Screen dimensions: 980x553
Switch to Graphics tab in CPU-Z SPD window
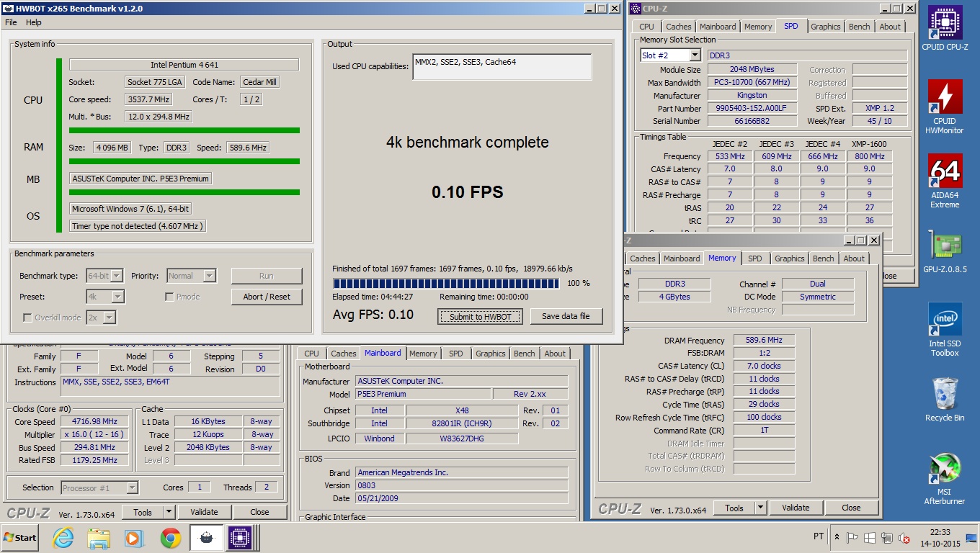coord(825,27)
